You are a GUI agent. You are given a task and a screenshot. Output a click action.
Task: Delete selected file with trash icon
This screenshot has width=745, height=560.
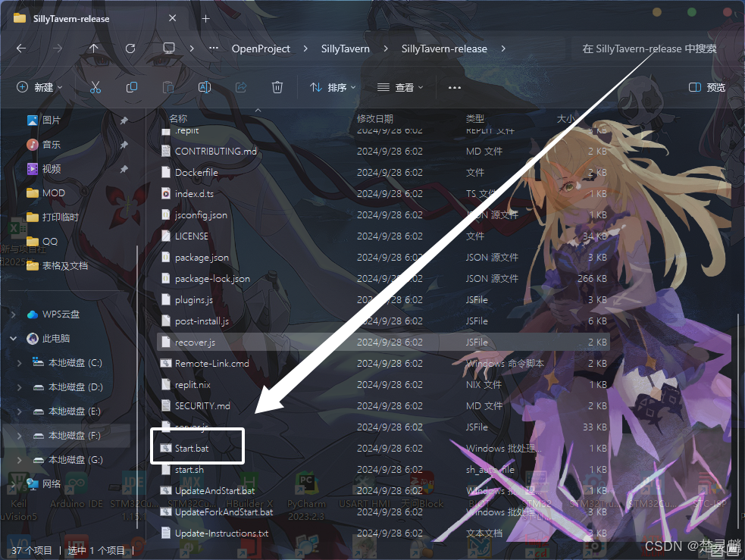tap(277, 87)
